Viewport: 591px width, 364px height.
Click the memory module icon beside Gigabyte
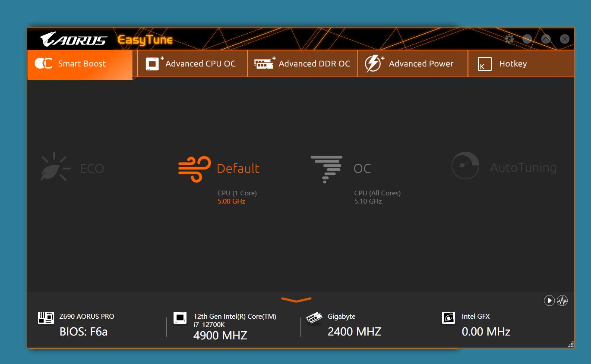(314, 318)
